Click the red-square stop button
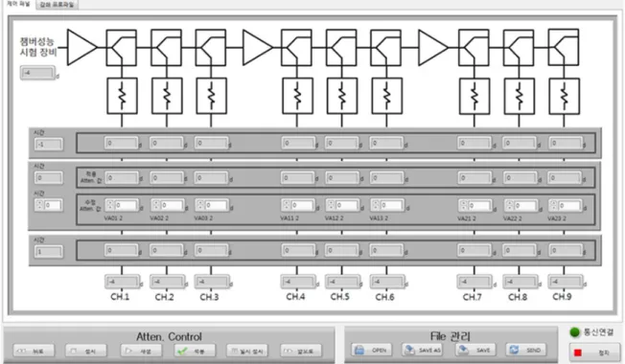The height and width of the screenshot is (364, 625). [x=594, y=353]
